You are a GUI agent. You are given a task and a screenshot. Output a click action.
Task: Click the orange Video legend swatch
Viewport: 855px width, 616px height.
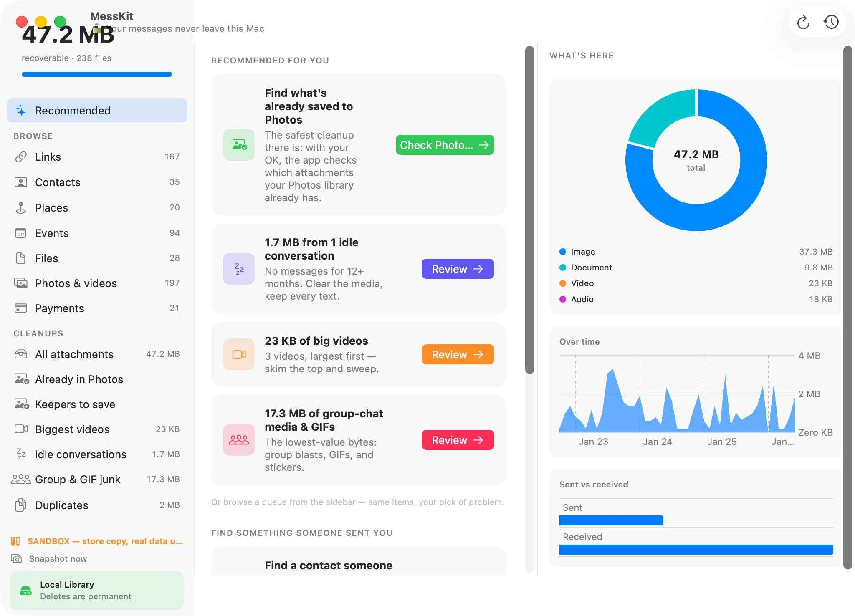[x=563, y=283]
